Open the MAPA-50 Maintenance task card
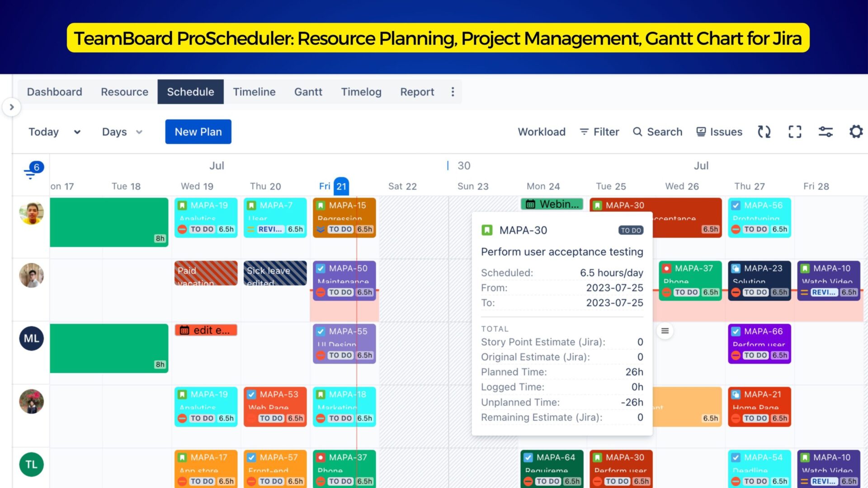Screen dimensions: 868x488 point(344,281)
